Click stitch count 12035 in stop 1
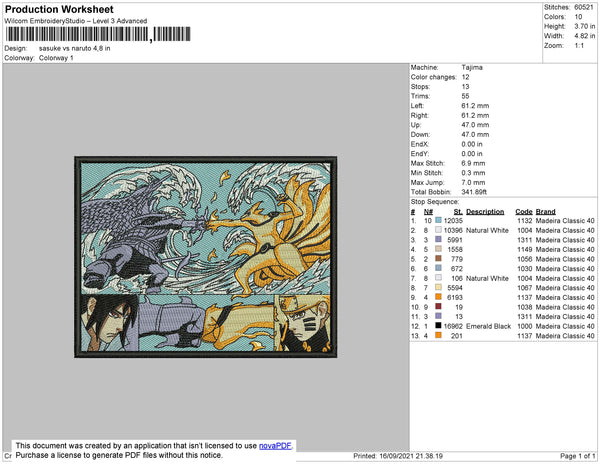The height and width of the screenshot is (464, 600). [453, 221]
